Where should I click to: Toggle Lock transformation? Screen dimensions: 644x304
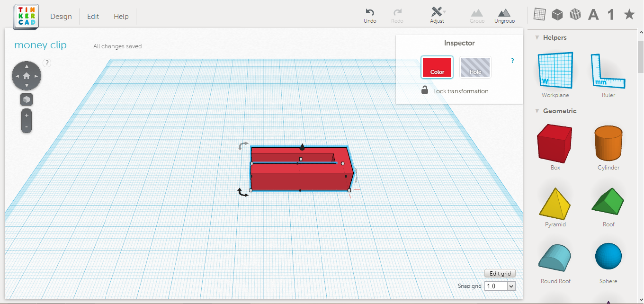coord(455,90)
